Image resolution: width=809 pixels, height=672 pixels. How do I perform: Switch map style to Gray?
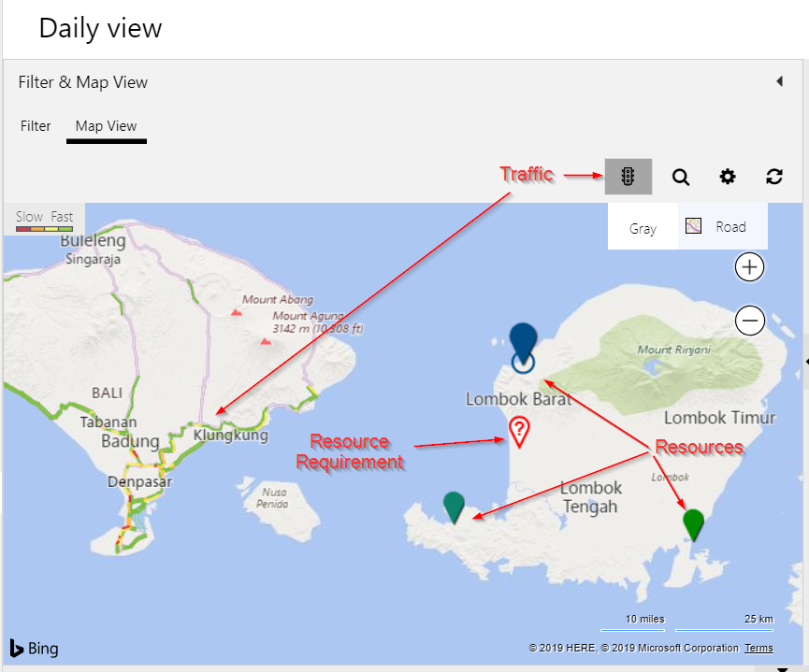click(x=643, y=227)
